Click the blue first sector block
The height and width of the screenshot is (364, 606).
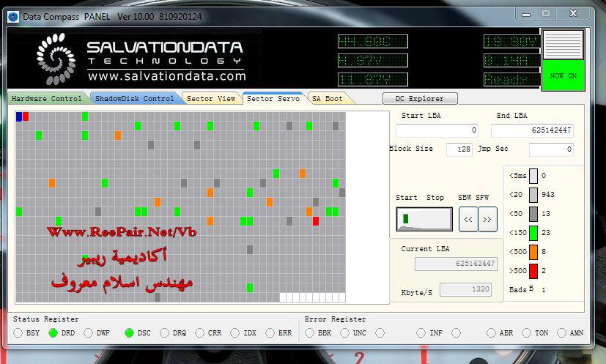(x=19, y=116)
